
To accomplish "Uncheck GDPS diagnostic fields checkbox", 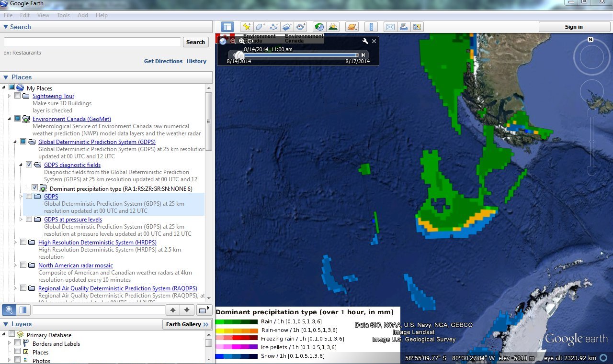I will coord(29,165).
